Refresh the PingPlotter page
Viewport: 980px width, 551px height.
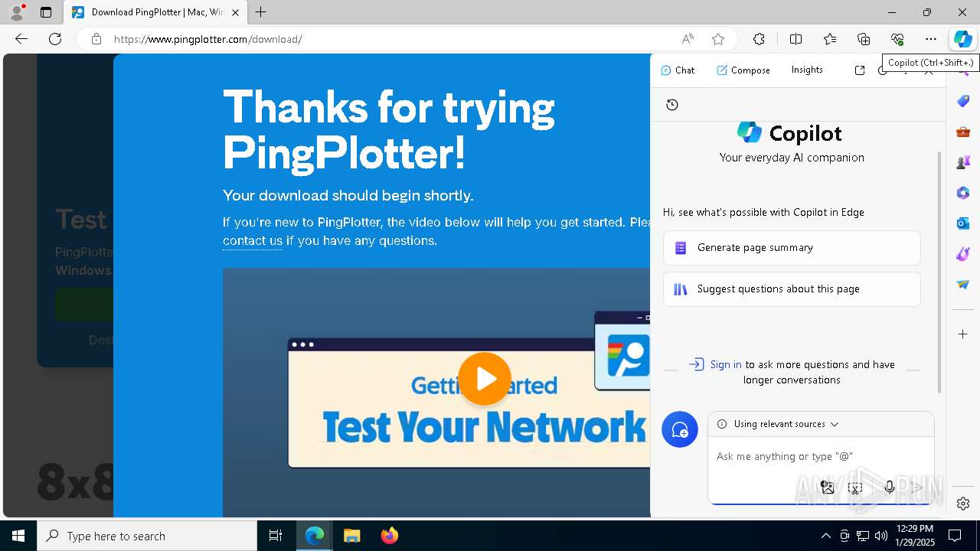(55, 39)
